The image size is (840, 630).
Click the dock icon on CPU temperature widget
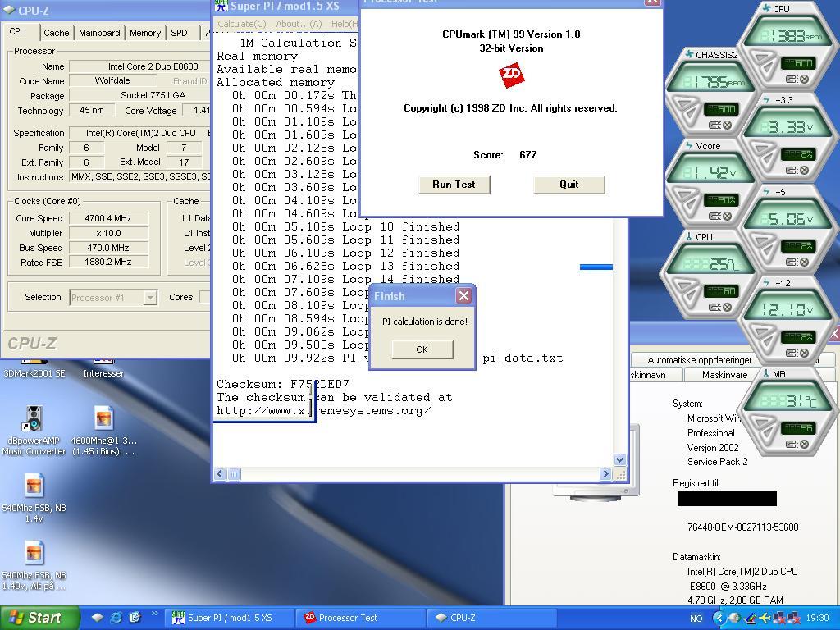tap(714, 308)
